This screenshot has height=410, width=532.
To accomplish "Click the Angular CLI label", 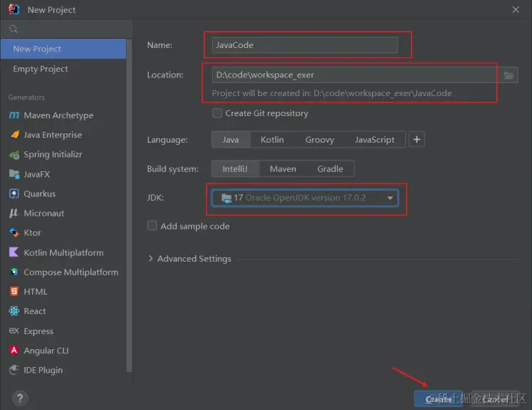I will (x=46, y=351).
